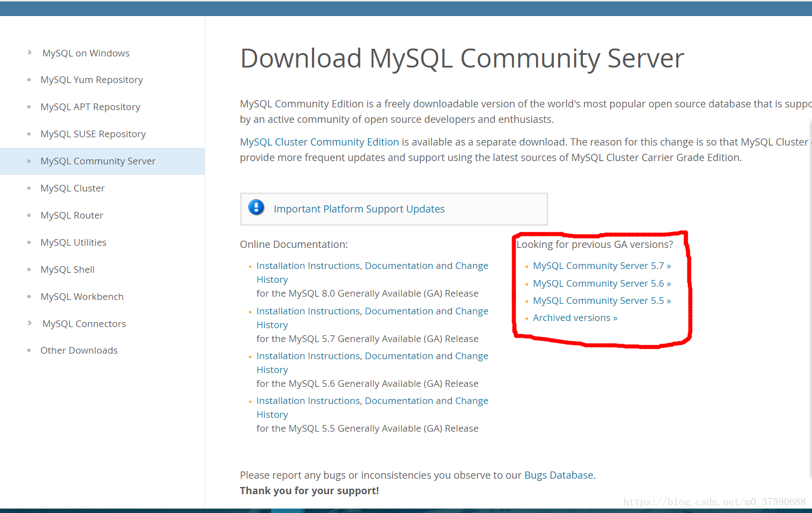812x513 pixels.
Task: Open Installation Instructions link for MySQL 5.6
Action: (308, 356)
